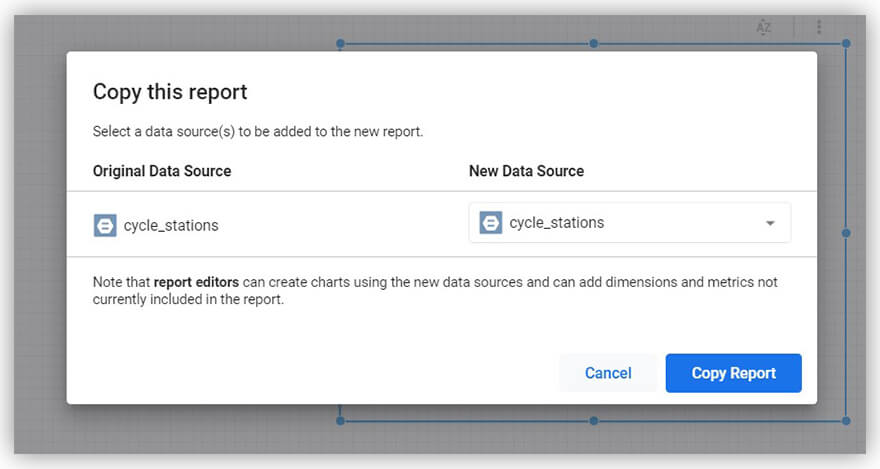Click the right-middle selection handle

click(x=846, y=232)
